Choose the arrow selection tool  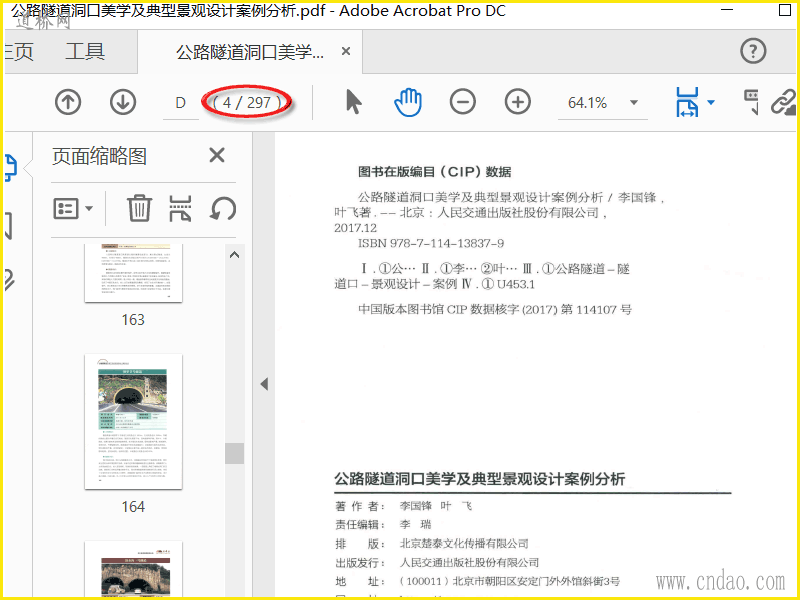point(353,102)
